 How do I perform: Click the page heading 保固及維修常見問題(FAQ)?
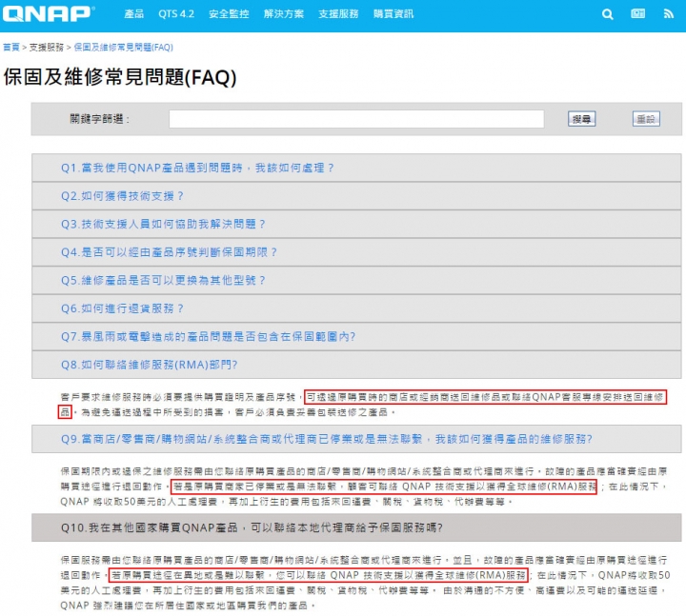tap(120, 77)
